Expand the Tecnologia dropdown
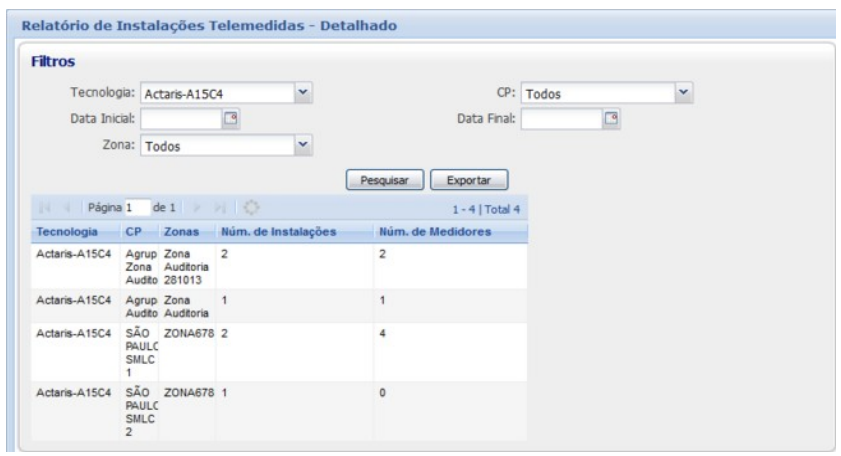 pos(307,93)
